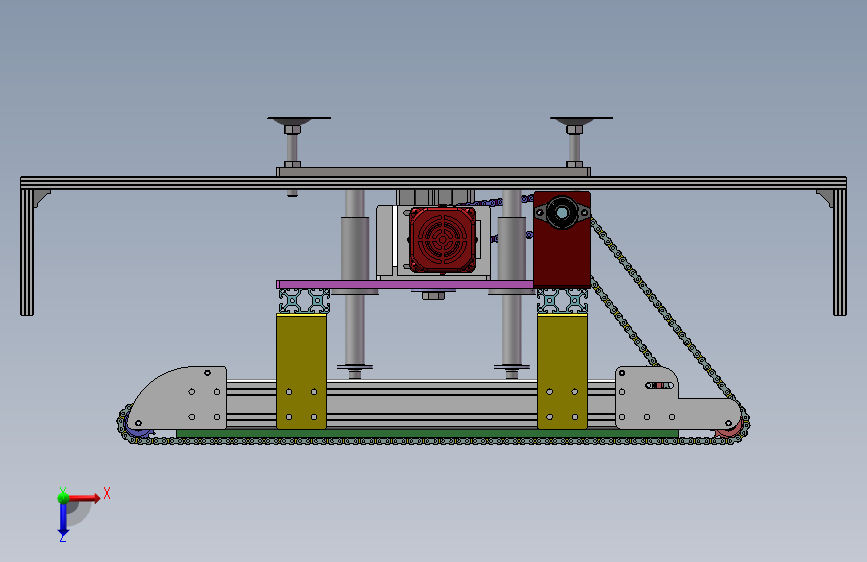Click the "Z" axis label
This screenshot has width=867, height=562.
[62, 538]
